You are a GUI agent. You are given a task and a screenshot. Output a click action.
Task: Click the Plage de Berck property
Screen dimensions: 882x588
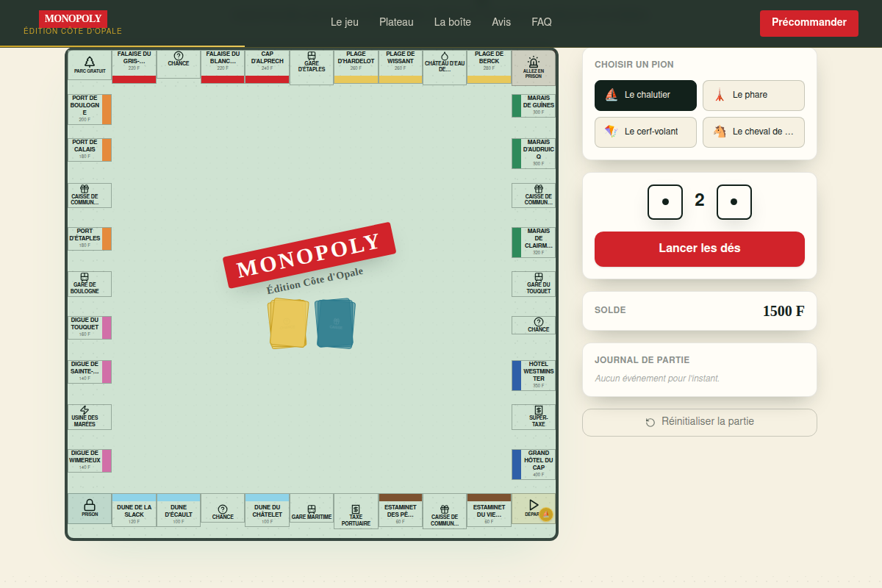(x=489, y=66)
